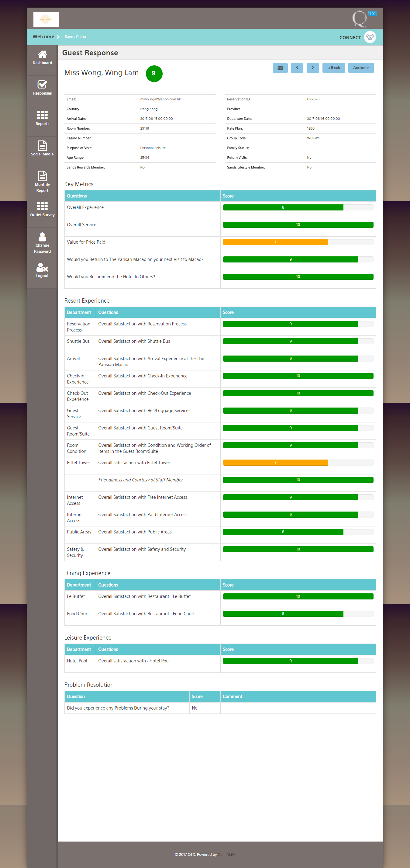The image size is (410, 868).
Task: Click the CONNECT handshake icon
Action: [x=370, y=37]
